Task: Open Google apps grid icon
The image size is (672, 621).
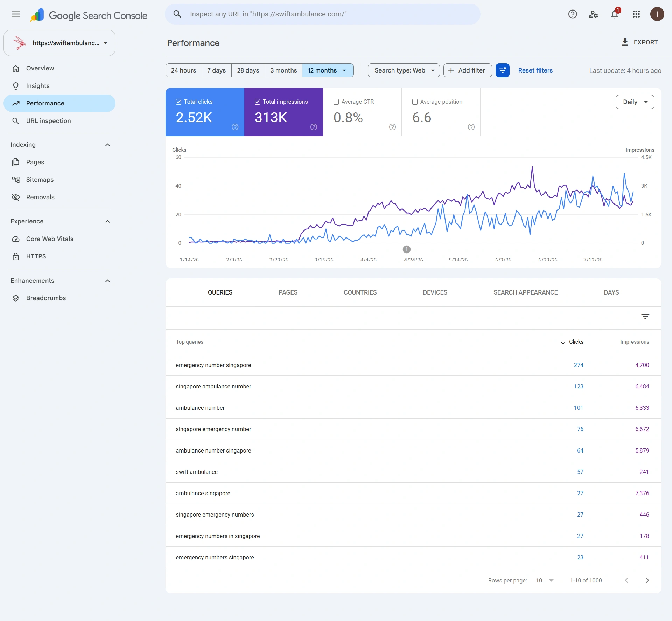Action: (x=636, y=14)
